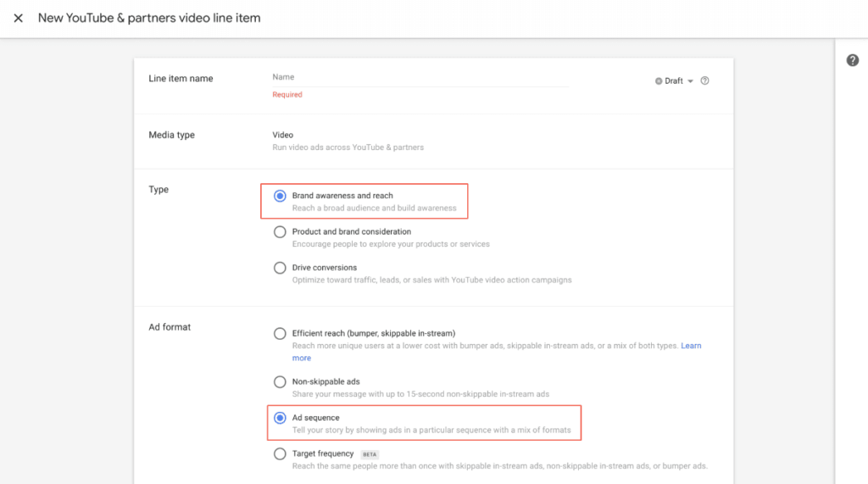The image size is (868, 484).
Task: Click the grey Draft status dot icon
Action: [x=659, y=81]
